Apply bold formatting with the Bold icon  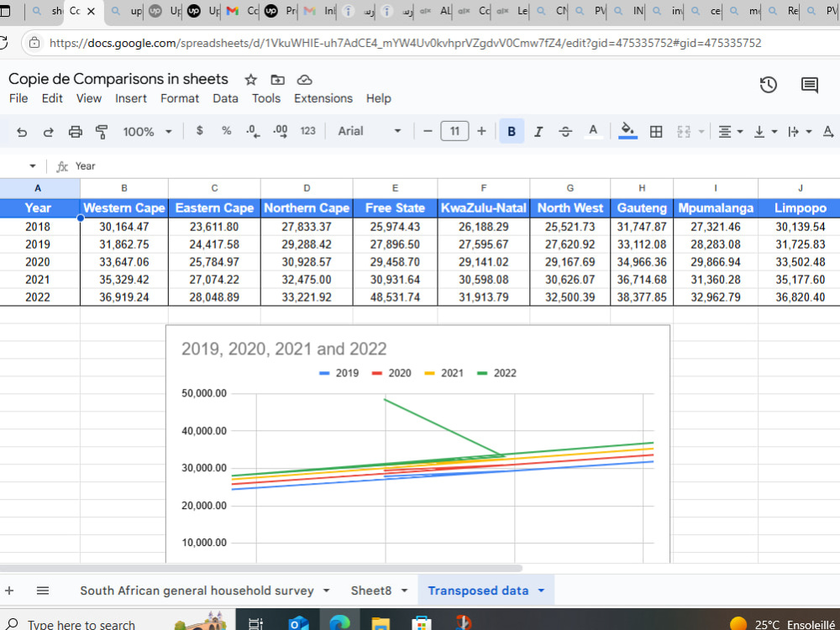(511, 131)
